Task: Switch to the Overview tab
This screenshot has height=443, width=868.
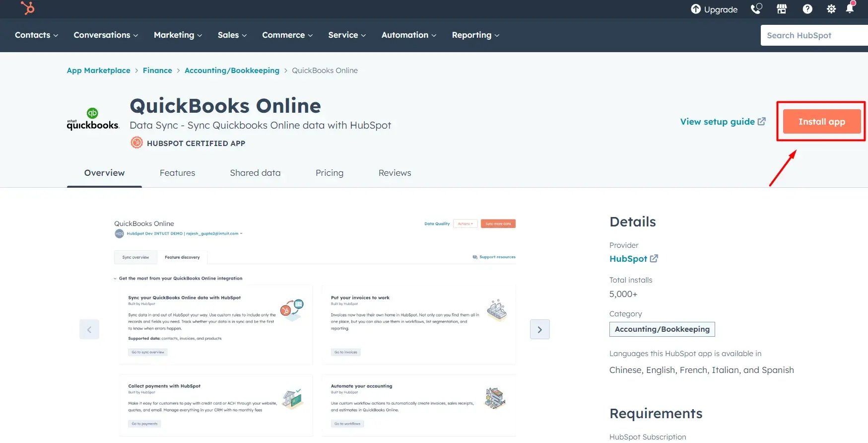Action: click(x=104, y=173)
